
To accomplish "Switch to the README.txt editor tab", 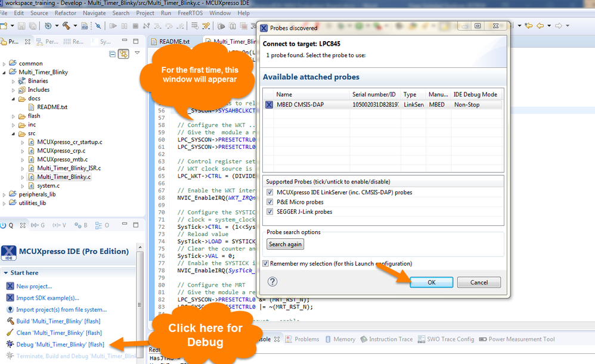I will pos(174,41).
